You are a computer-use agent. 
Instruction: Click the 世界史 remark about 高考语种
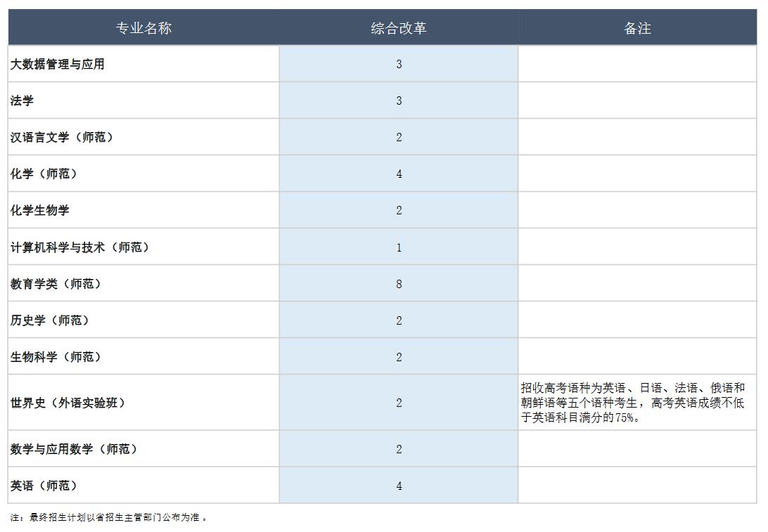(x=633, y=403)
